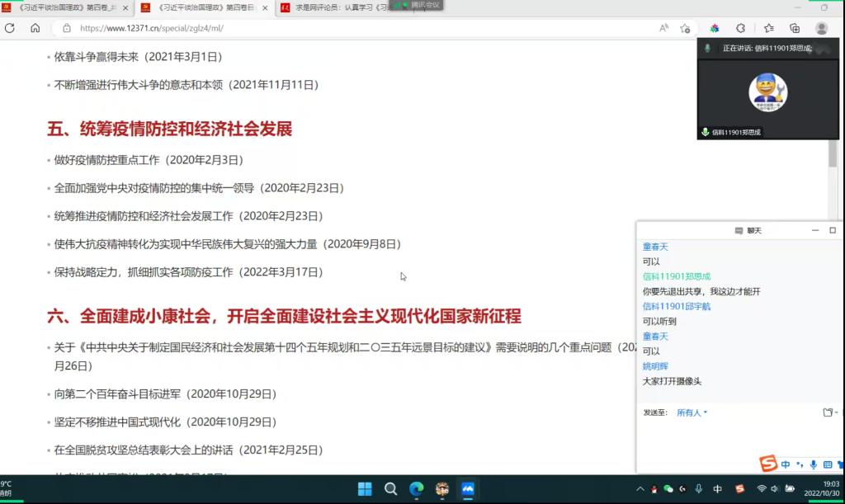The width and height of the screenshot is (845, 504).
Task: Toggle Sogou Chinese/English input mode
Action: pyautogui.click(x=786, y=464)
